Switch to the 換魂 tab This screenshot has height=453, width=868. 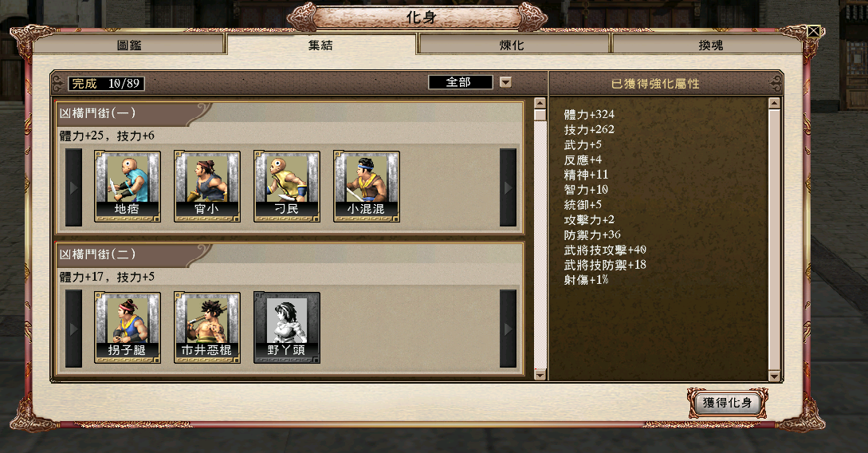point(708,45)
